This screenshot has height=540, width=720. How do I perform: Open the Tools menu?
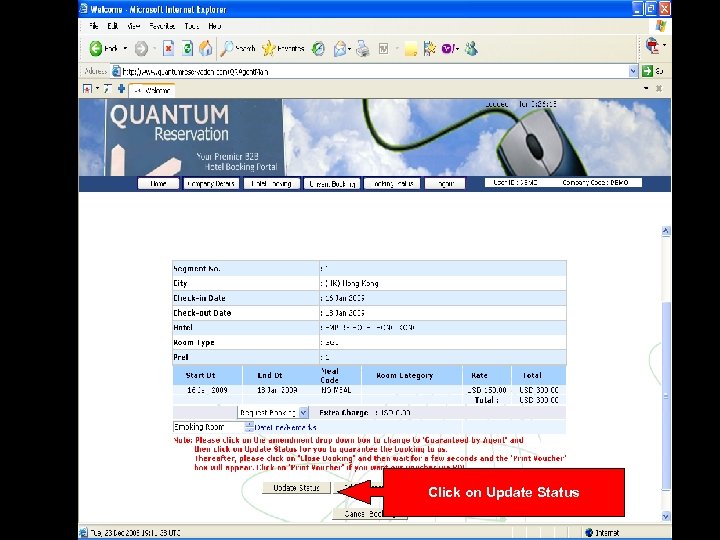tap(191, 26)
